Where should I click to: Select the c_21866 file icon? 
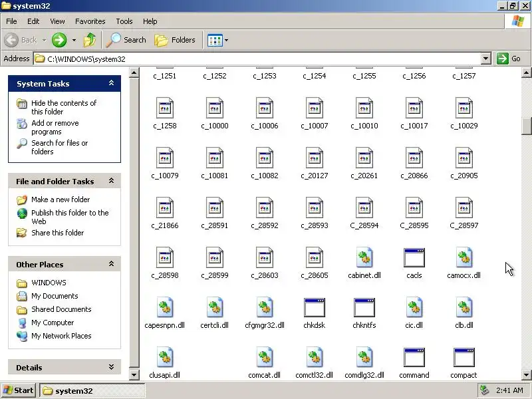click(164, 207)
